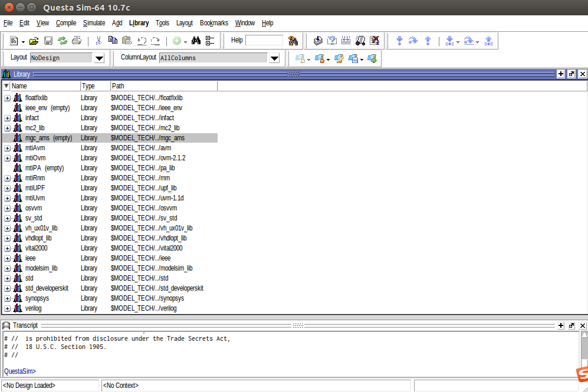The width and height of the screenshot is (588, 392).
Task: Select the mgc_ams (empty) library row
Action: (110, 138)
